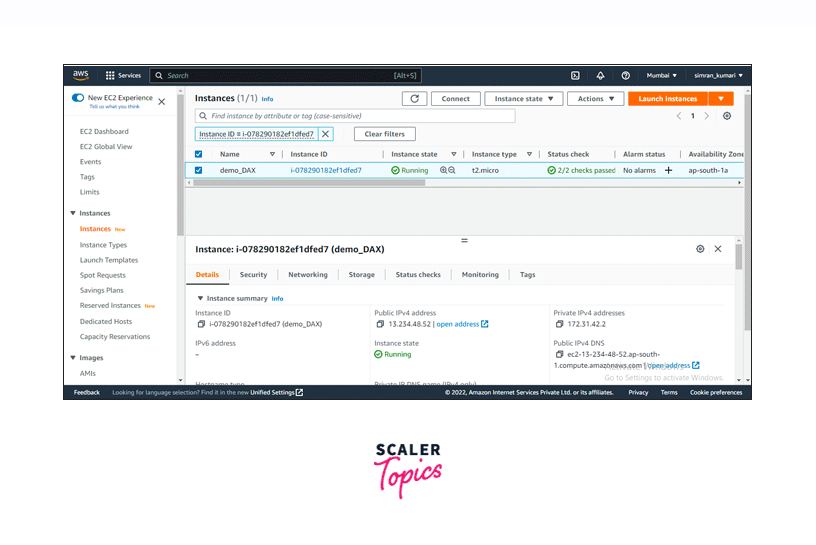Toggle the select-all instances header checkbox
The height and width of the screenshot is (545, 816).
198,154
